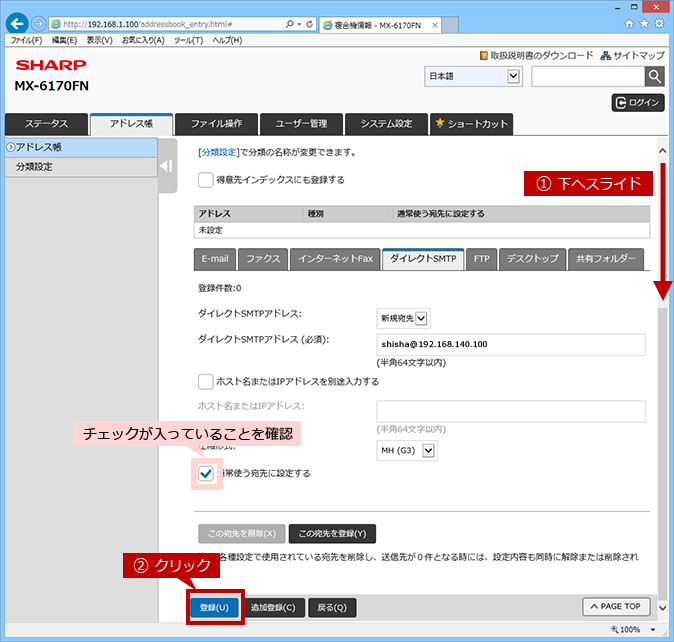Click the page scrollbar up arrow
674x642 pixels.
[x=662, y=150]
